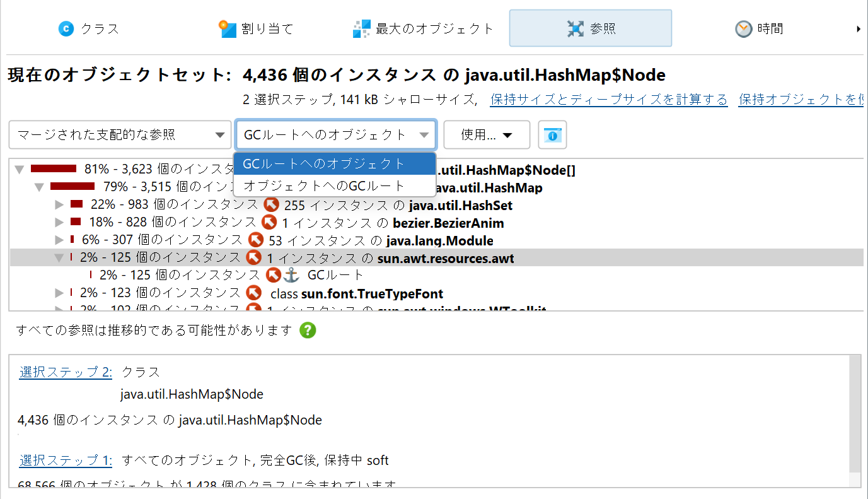The height and width of the screenshot is (499, 868).
Task: Select the java.util.HashMap tree row
Action: click(436, 187)
